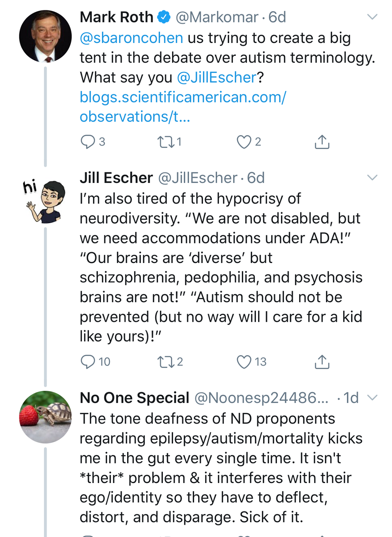Expand options for No One Special's tweet
This screenshot has height=537, width=392.
[372, 398]
